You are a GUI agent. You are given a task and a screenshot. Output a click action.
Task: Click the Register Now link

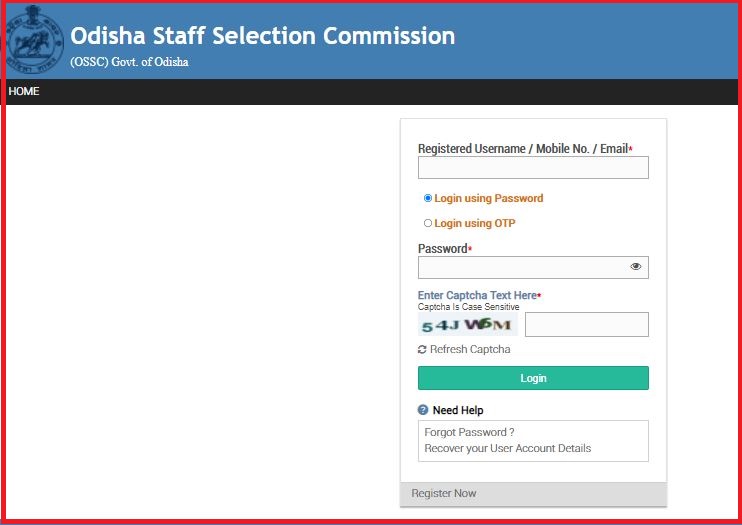tap(444, 493)
